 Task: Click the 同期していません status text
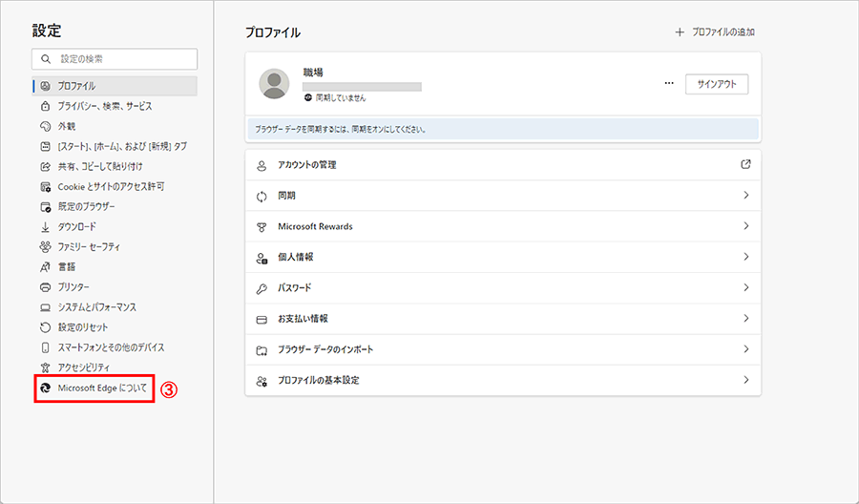point(341,98)
